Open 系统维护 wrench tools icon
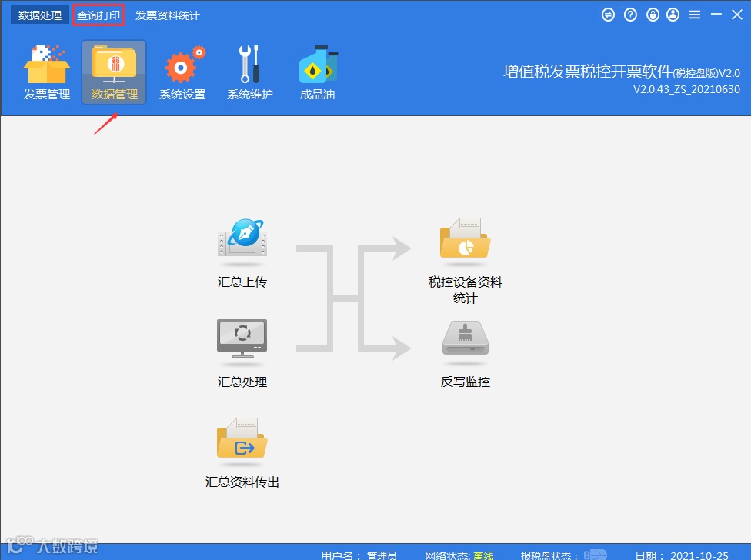 point(249,72)
